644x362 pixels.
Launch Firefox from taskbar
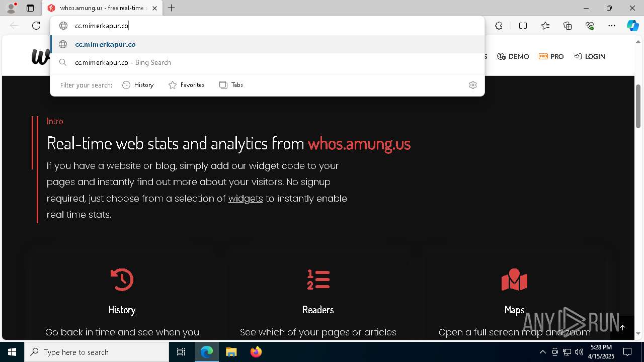point(256,352)
